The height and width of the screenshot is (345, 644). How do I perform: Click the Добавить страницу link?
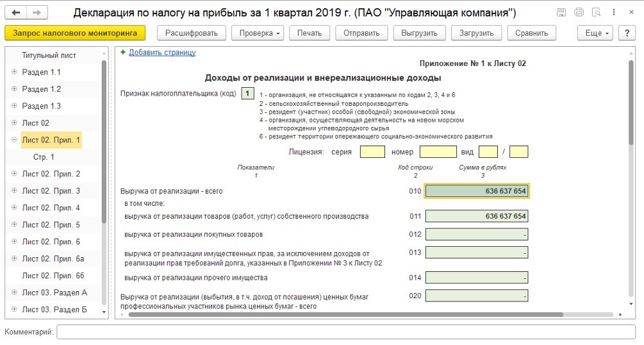[x=162, y=53]
